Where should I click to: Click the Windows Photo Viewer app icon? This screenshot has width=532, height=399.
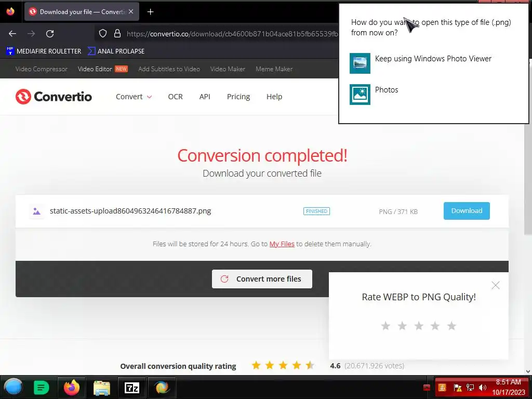pos(360,63)
